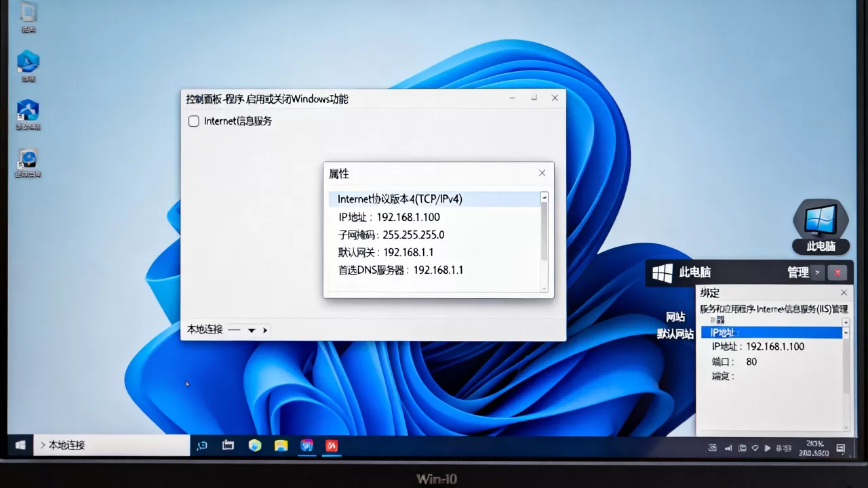Maximize the 启用或关闭Windows功能 window
The height and width of the screenshot is (488, 868).
[534, 98]
